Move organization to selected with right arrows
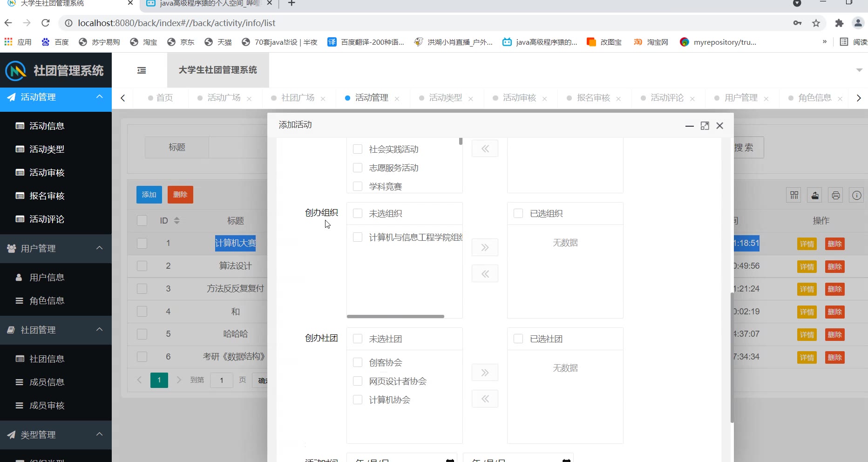 tap(485, 247)
